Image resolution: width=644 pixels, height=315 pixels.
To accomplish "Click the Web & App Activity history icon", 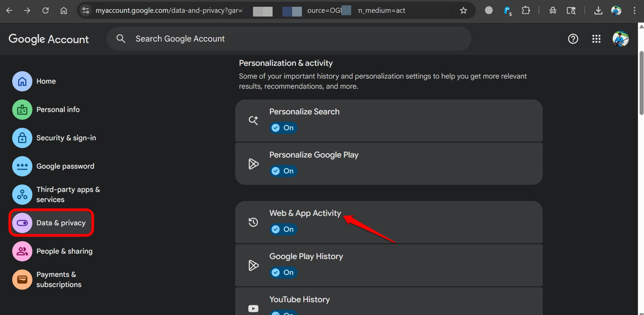I will pos(253,222).
